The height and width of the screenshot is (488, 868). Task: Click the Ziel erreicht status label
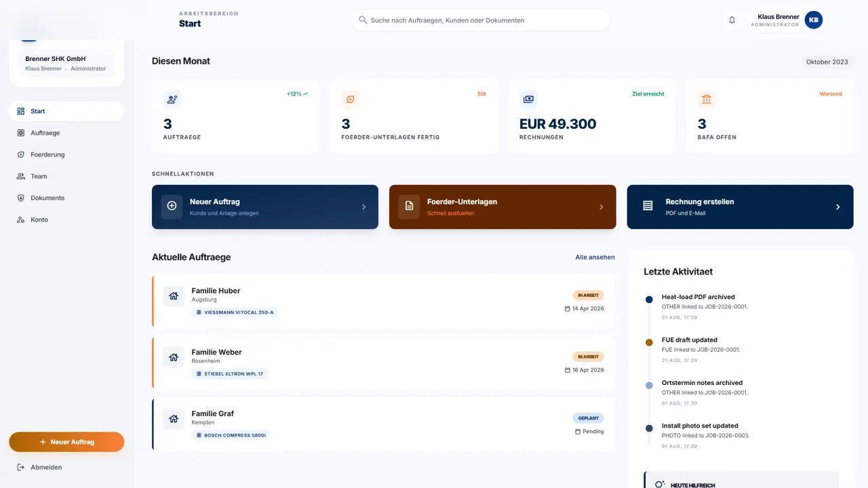pyautogui.click(x=648, y=94)
